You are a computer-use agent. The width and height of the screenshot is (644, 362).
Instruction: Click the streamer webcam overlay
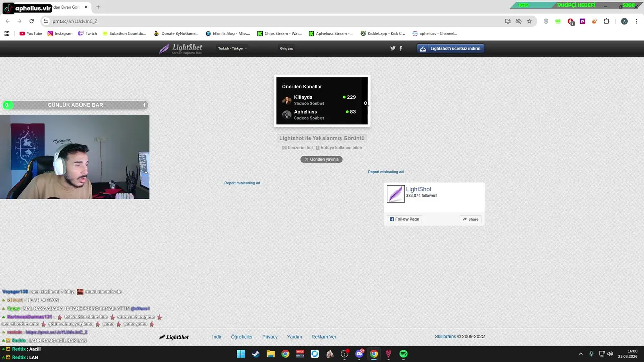coord(75,156)
